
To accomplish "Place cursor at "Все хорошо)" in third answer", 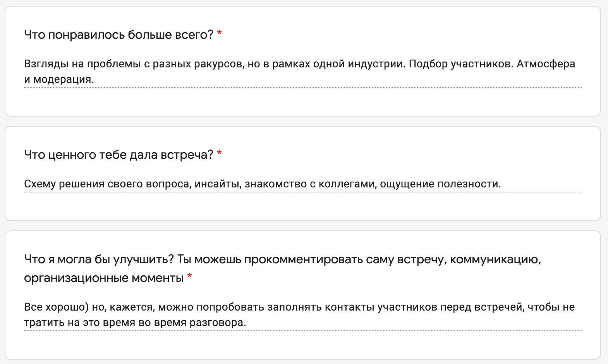I will 57,307.
